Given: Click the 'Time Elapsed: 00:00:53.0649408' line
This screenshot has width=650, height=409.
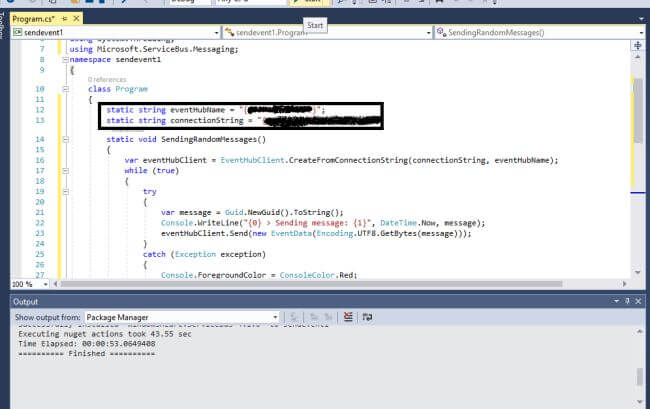Looking at the screenshot, I should tap(87, 344).
